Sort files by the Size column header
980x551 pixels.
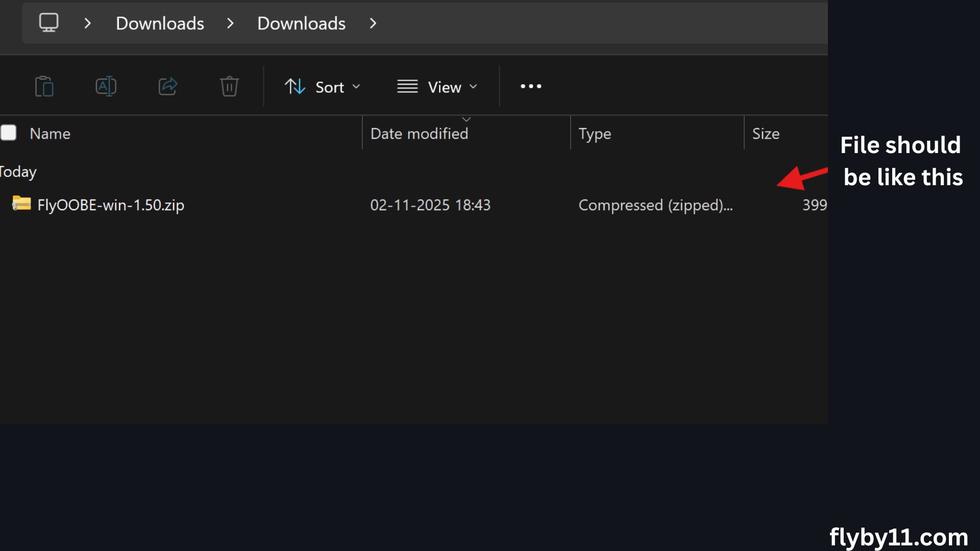[x=766, y=133]
